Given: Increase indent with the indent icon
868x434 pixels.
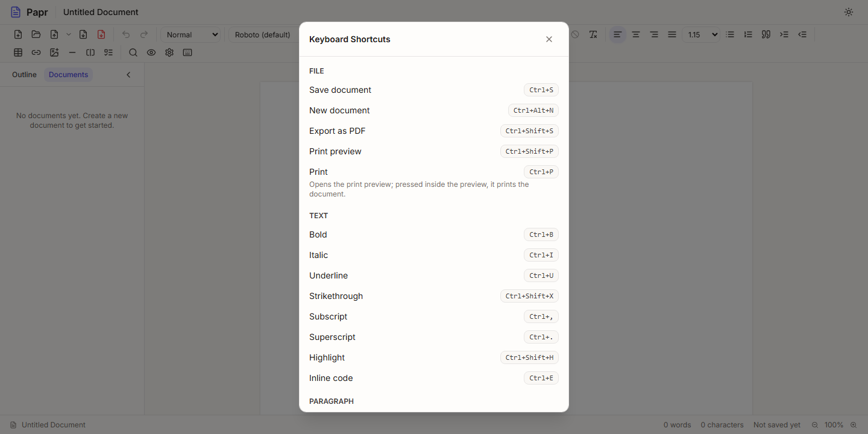Looking at the screenshot, I should pyautogui.click(x=784, y=34).
